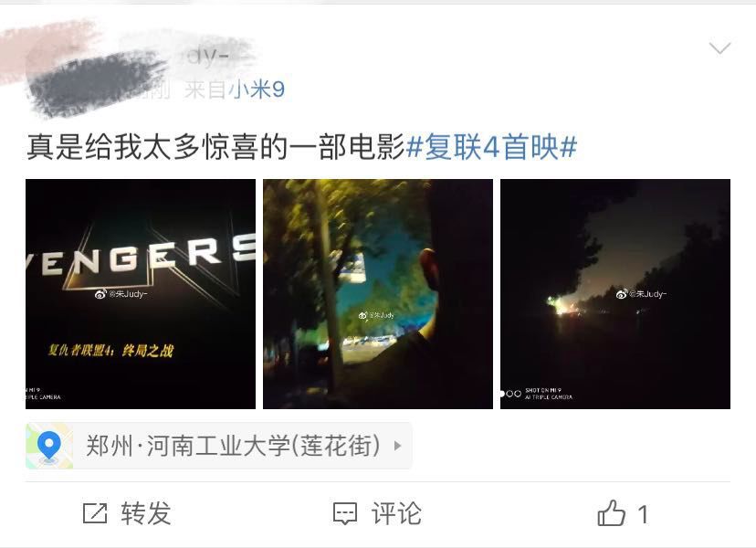
Task: Tap the blue location pin icon
Action: (49, 446)
